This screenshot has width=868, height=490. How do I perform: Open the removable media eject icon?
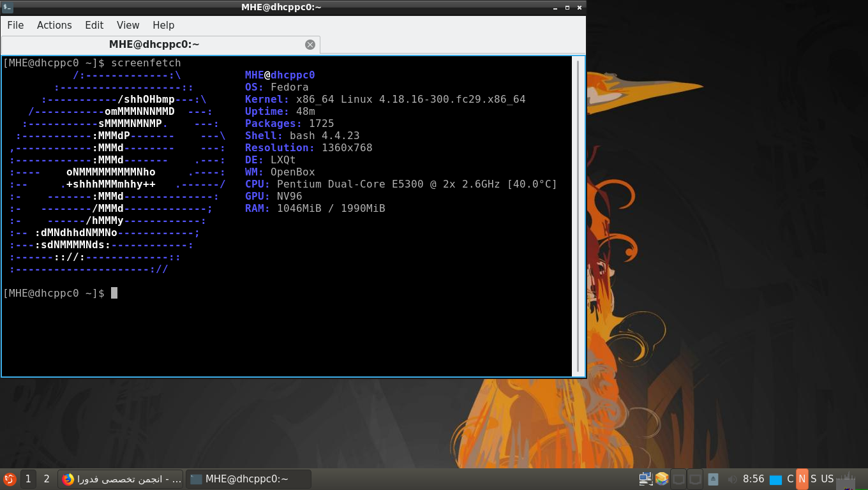point(714,479)
